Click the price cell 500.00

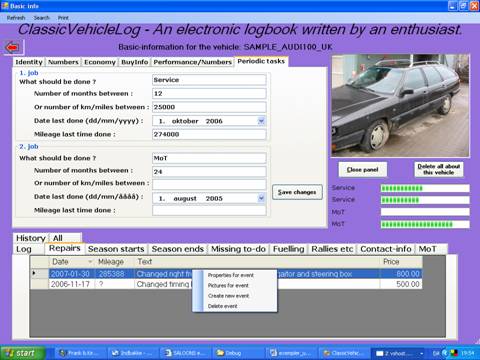click(401, 284)
